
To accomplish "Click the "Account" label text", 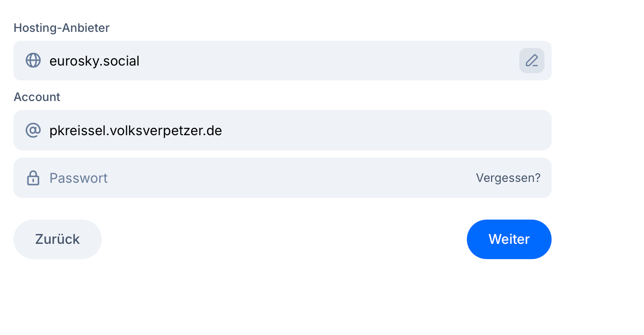I will [x=37, y=97].
